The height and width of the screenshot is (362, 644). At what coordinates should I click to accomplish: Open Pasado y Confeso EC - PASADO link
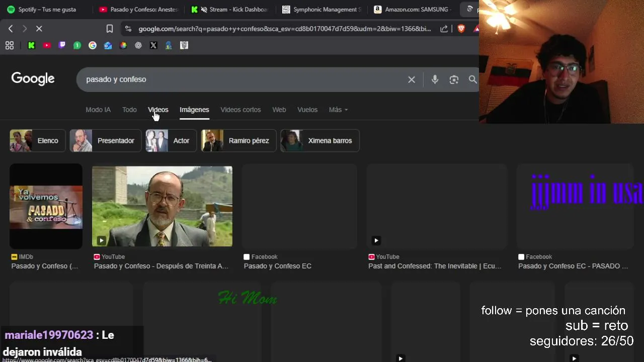pos(573,266)
